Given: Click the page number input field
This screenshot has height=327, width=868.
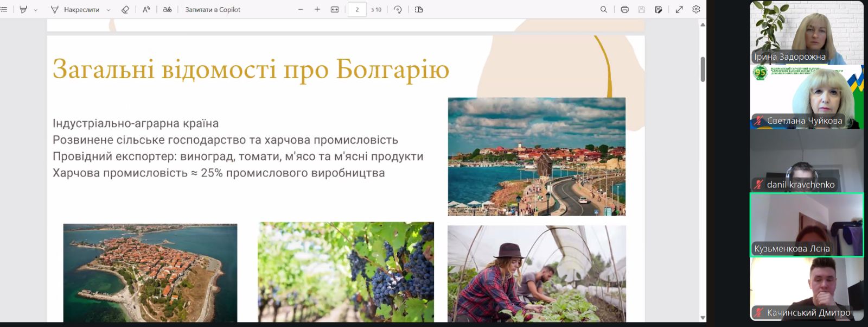Looking at the screenshot, I should coord(357,9).
